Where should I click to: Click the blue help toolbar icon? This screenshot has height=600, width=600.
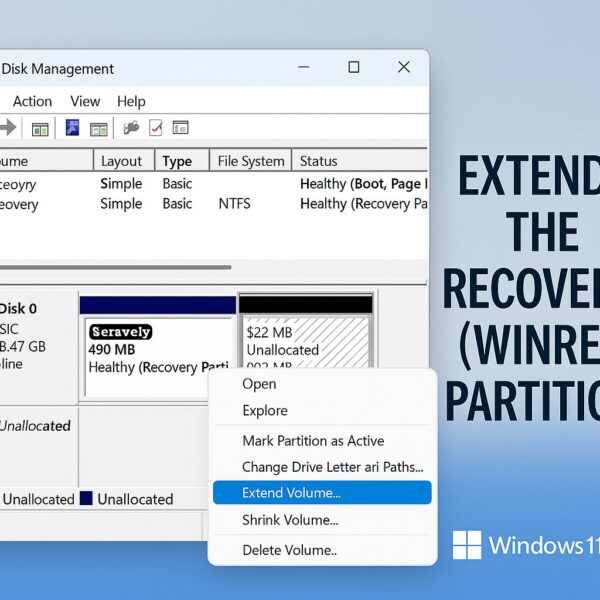click(72, 127)
